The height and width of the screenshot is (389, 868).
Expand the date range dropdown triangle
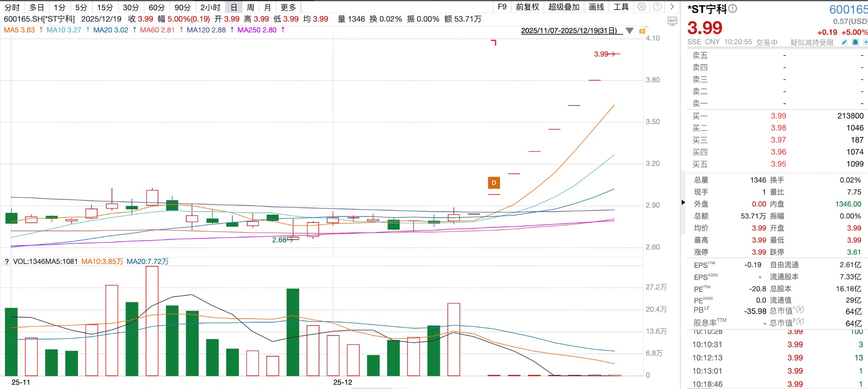[x=629, y=31]
